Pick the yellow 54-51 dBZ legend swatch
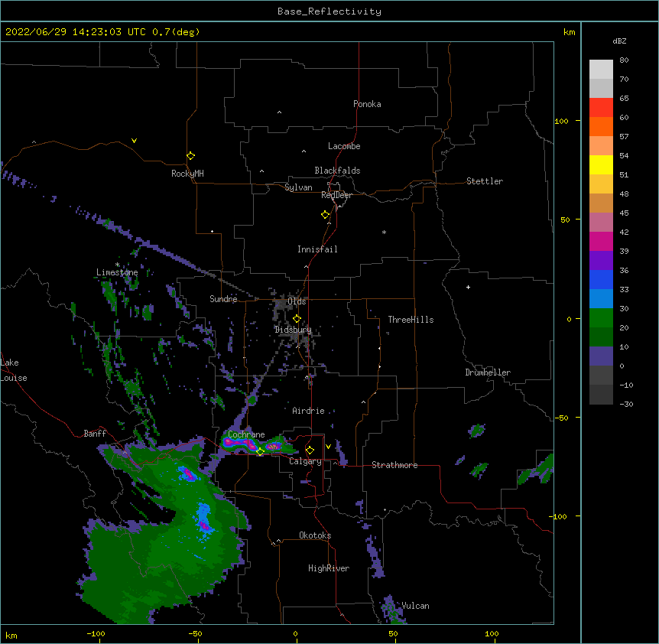 pos(601,165)
